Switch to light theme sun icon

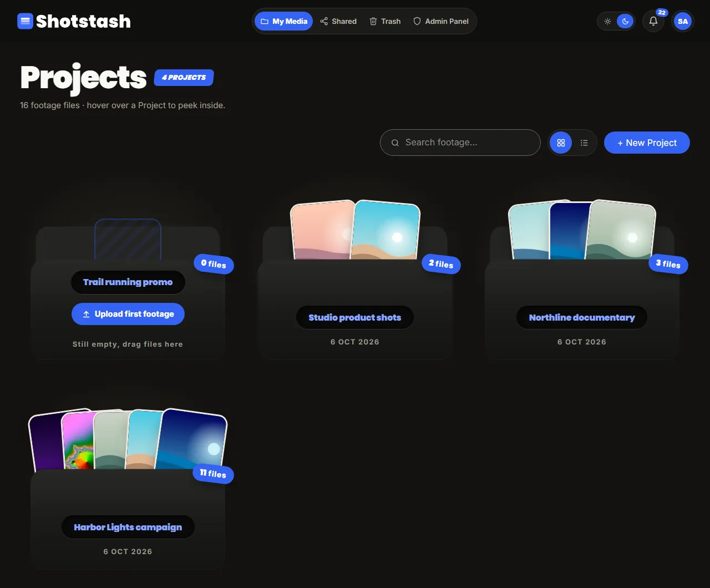click(x=608, y=21)
